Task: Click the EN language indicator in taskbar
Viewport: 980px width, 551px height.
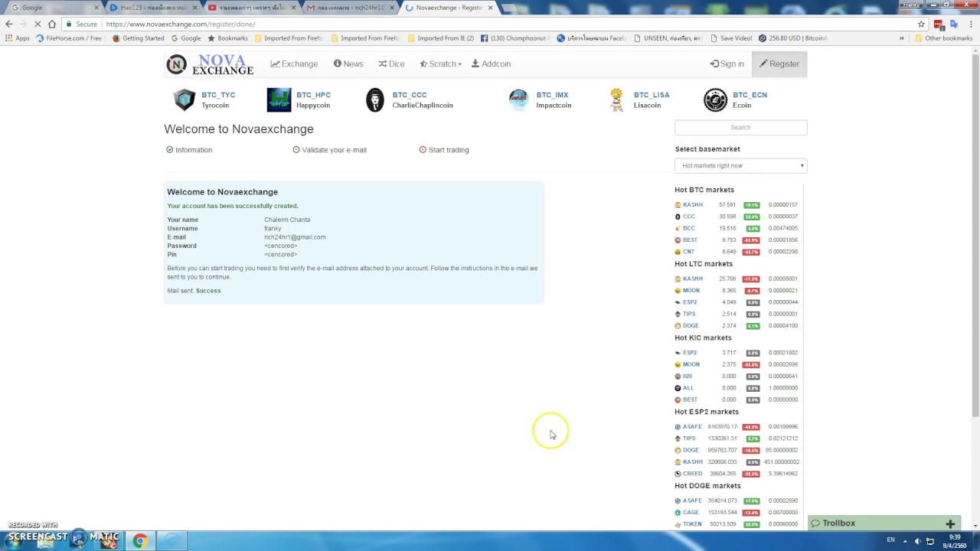Action: click(890, 540)
